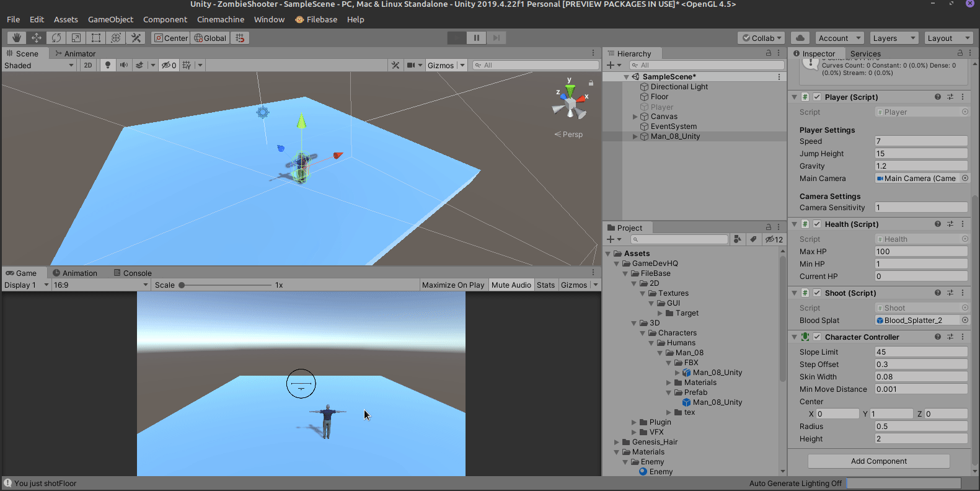Open Cloud services icon

pyautogui.click(x=800, y=38)
